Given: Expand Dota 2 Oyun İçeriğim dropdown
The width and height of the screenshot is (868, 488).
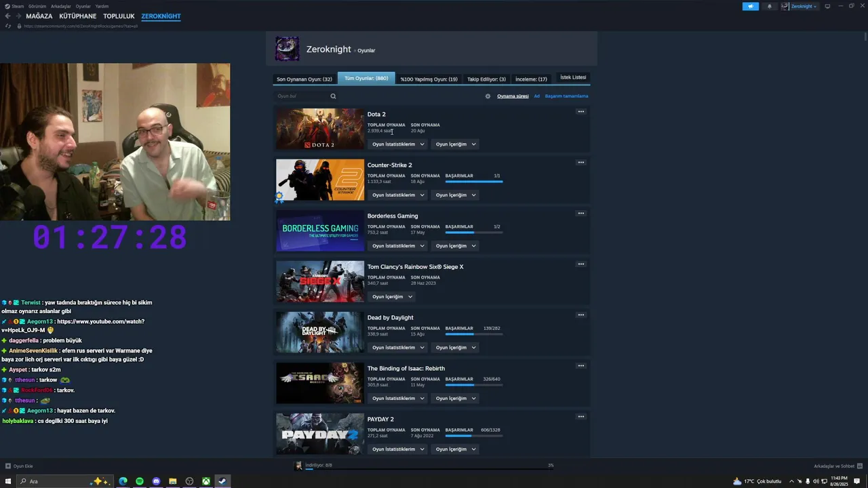Looking at the screenshot, I should [456, 144].
